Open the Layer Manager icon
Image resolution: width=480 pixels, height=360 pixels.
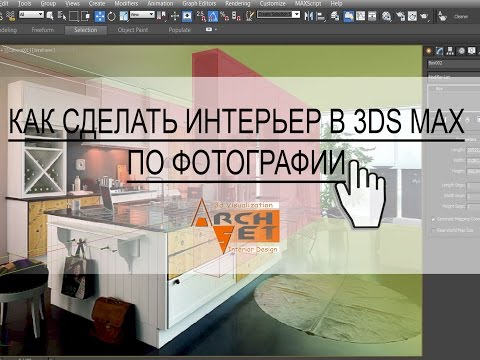pyautogui.click(x=335, y=16)
